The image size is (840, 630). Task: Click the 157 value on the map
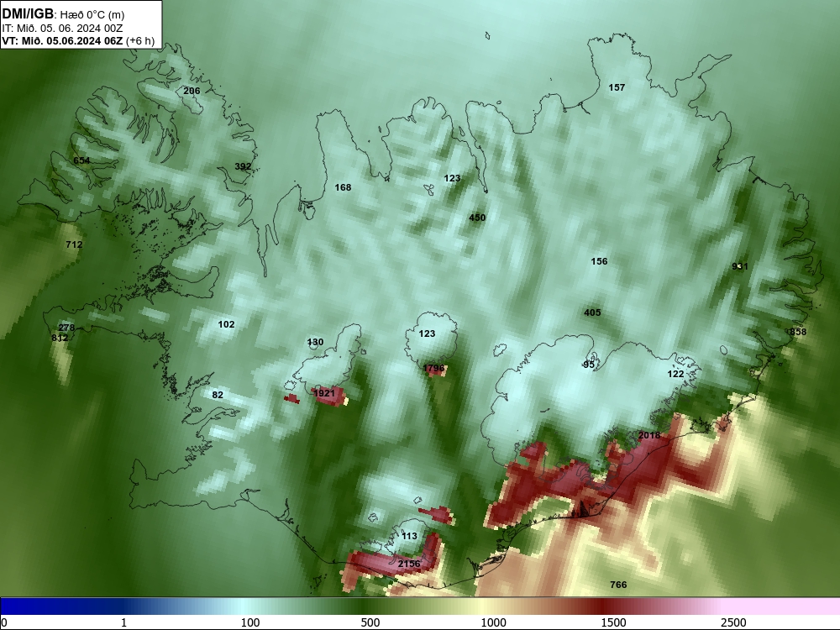tap(617, 87)
